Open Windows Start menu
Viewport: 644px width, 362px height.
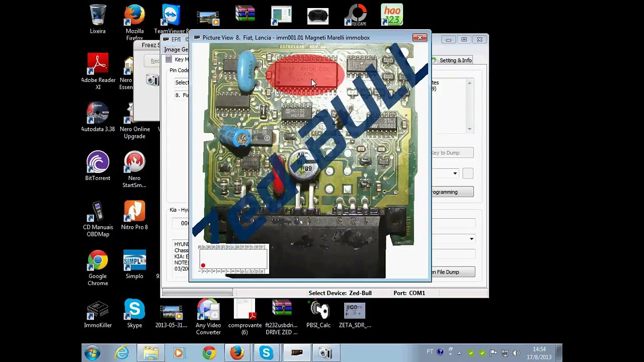[93, 353]
